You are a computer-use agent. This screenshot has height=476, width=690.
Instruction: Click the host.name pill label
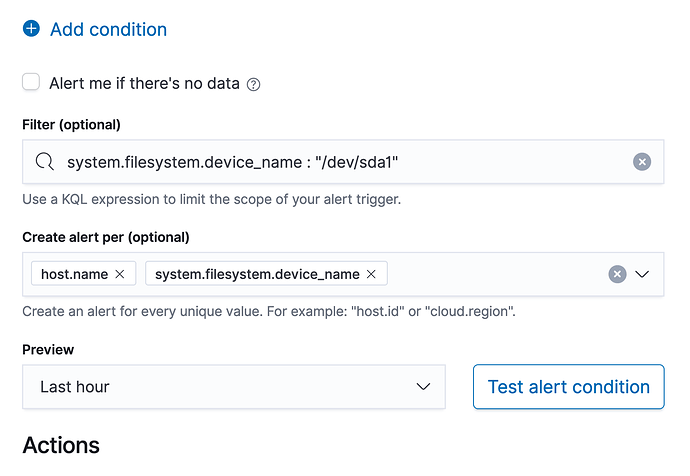(76, 274)
